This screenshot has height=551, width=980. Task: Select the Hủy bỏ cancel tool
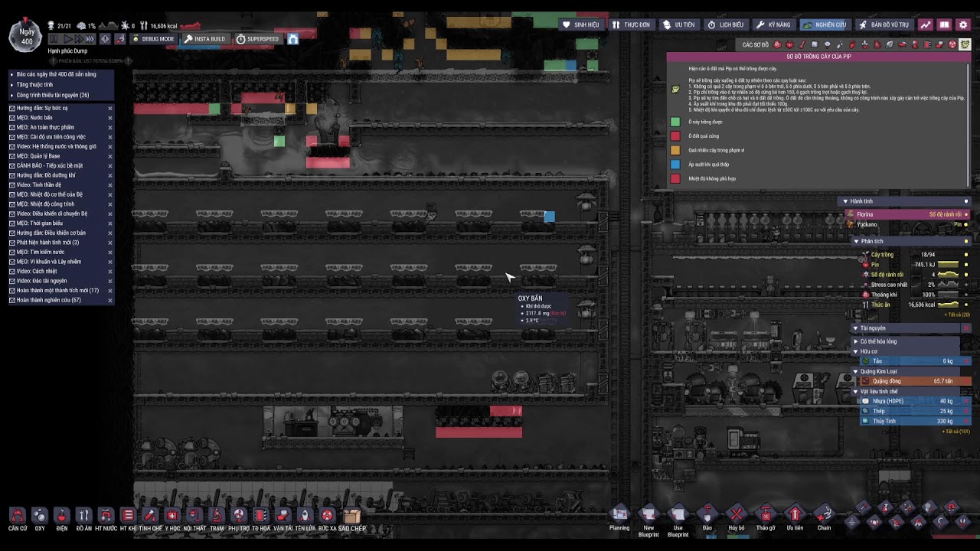(x=737, y=514)
